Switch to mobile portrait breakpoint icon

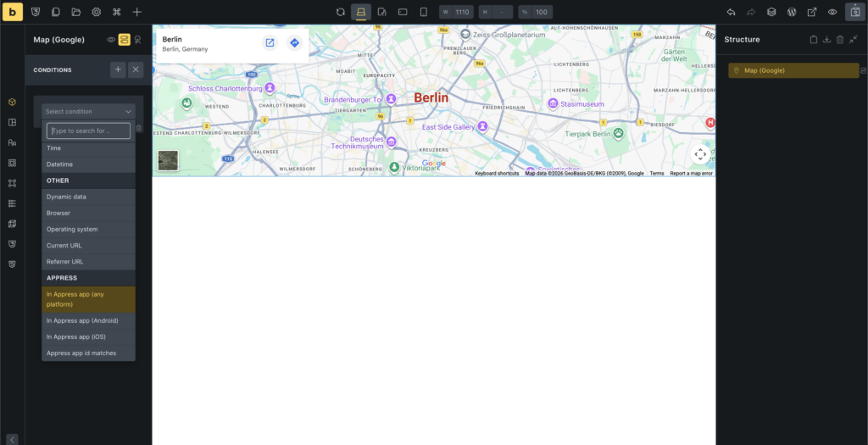pos(424,12)
